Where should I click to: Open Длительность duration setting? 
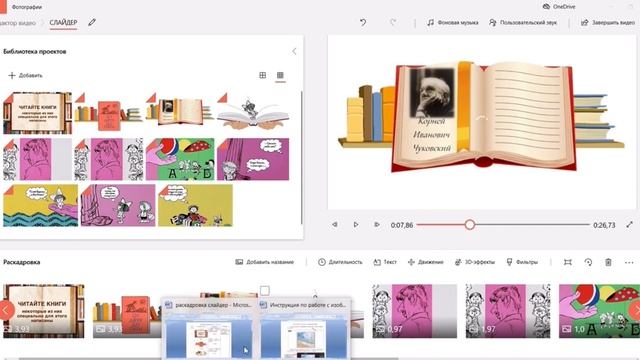click(x=340, y=262)
